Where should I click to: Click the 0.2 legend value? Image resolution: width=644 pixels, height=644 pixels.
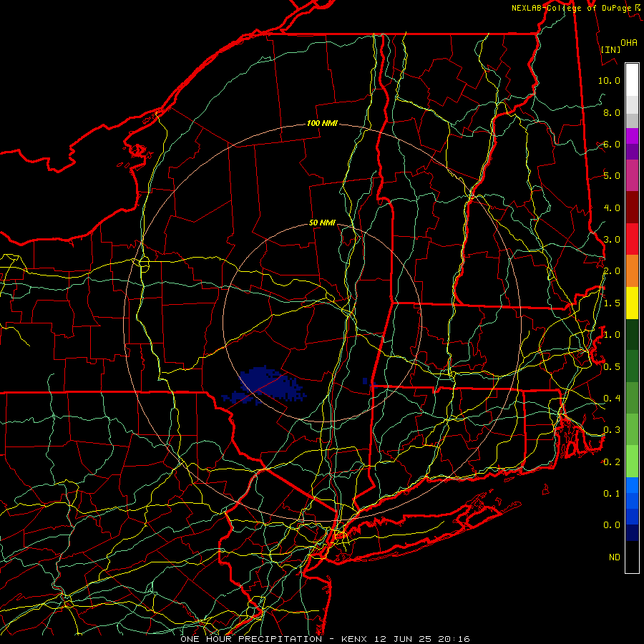click(x=612, y=462)
